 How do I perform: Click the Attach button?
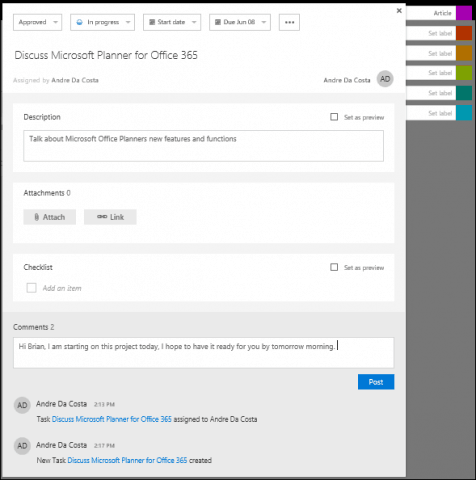click(50, 217)
